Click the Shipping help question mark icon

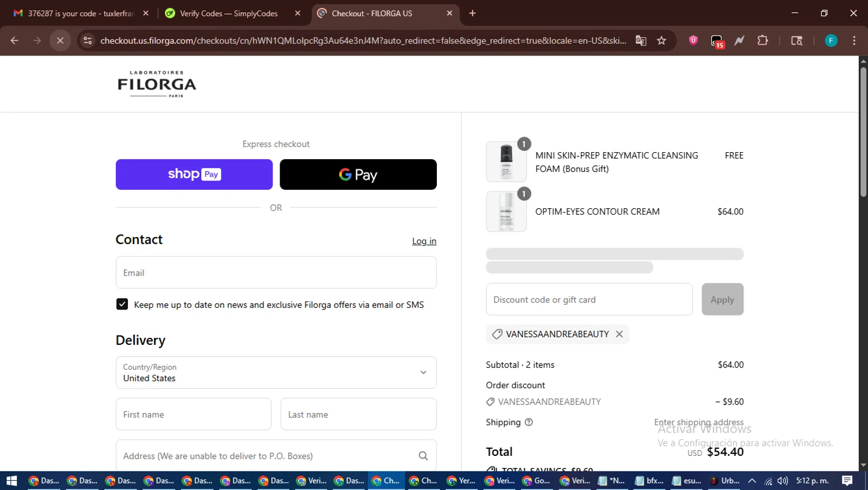coord(528,422)
